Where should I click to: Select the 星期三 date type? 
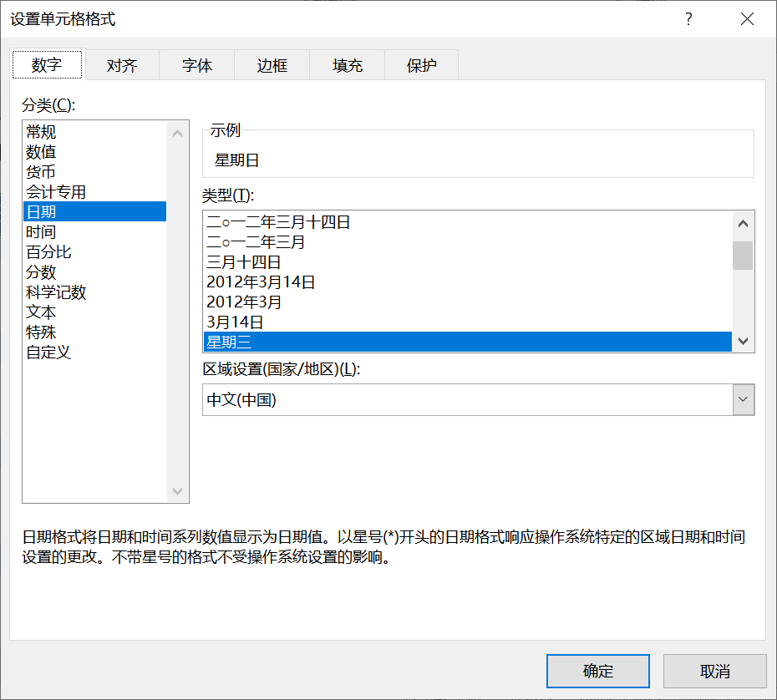click(468, 342)
